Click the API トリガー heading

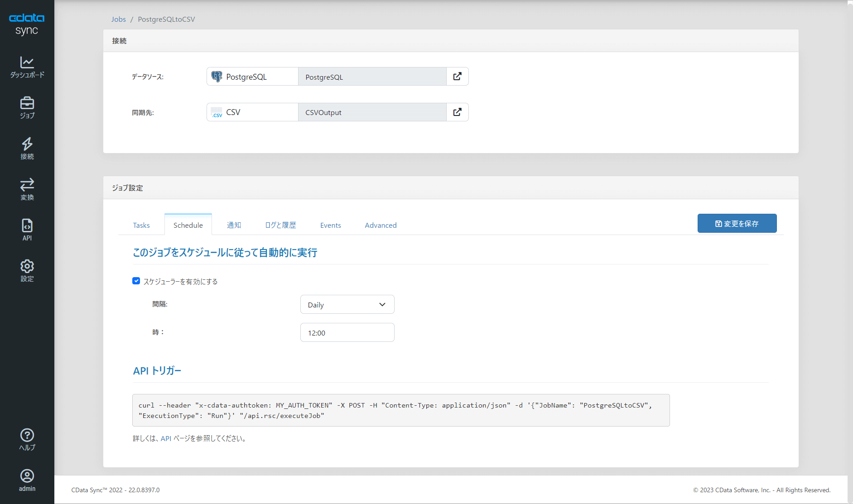click(x=157, y=371)
